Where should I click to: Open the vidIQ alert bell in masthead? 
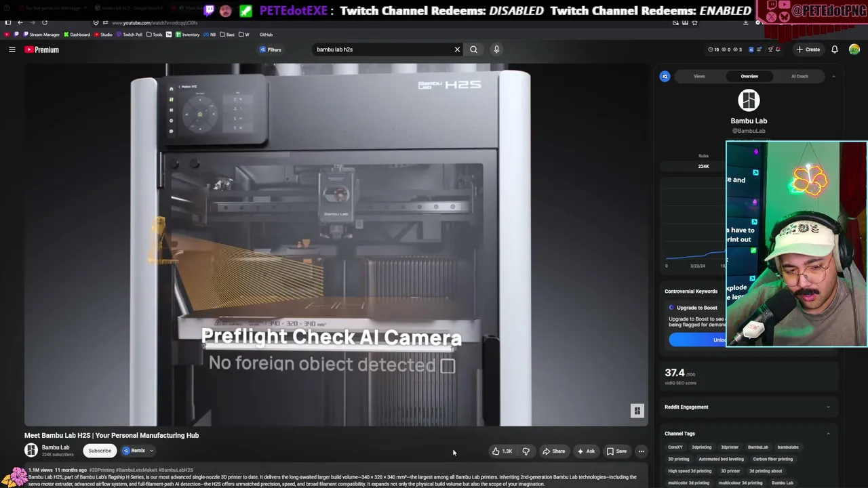778,49
